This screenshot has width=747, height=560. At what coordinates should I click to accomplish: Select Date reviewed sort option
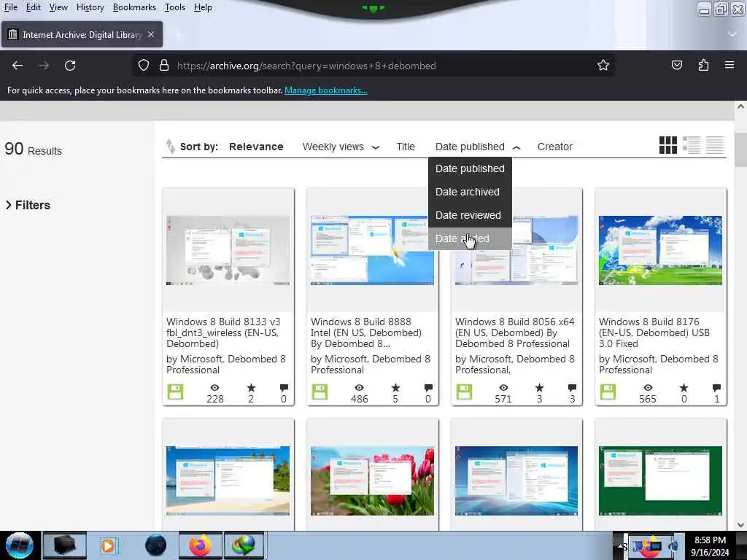(x=470, y=215)
